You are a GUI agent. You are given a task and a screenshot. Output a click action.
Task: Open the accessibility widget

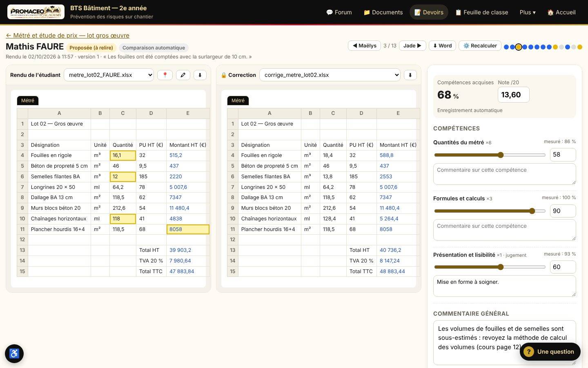click(x=14, y=354)
